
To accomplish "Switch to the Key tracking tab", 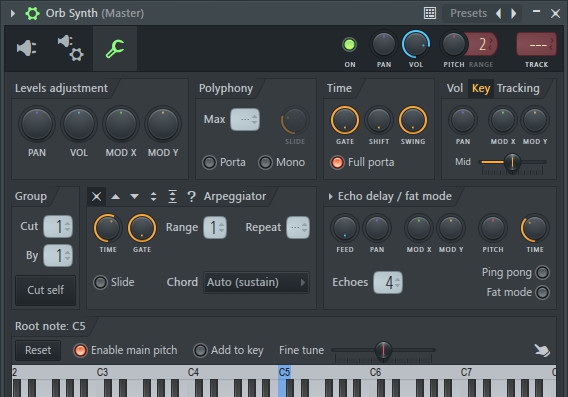I will point(481,88).
